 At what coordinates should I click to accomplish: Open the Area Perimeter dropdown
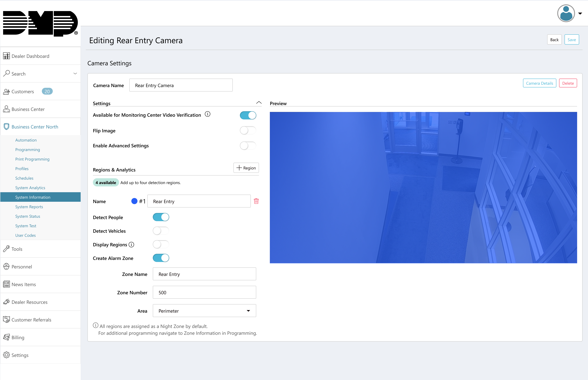204,311
